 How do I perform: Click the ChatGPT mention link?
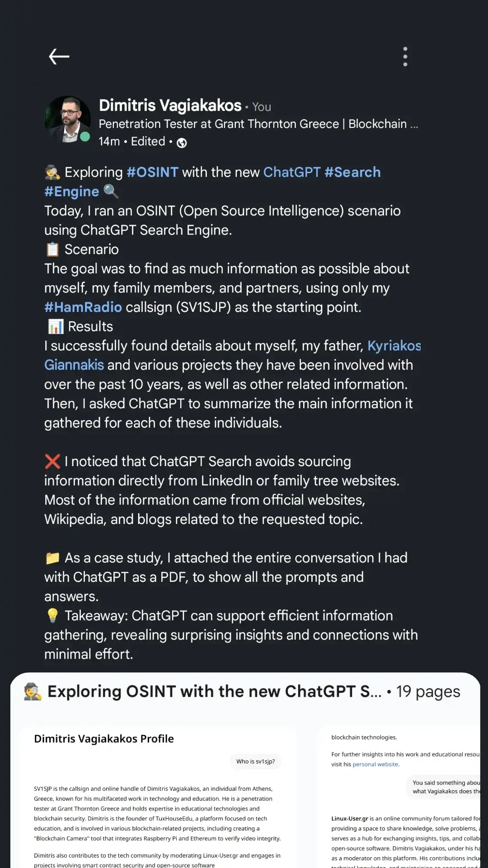[x=291, y=172]
